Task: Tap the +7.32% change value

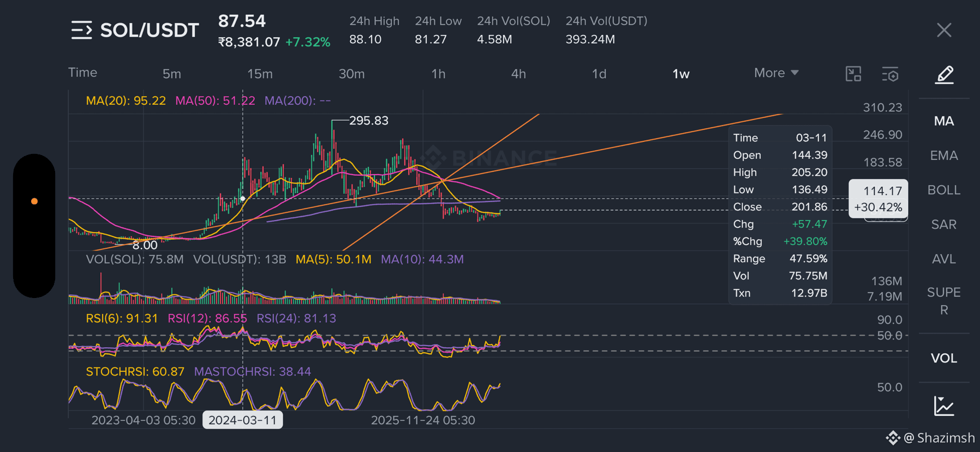Action: point(308,42)
